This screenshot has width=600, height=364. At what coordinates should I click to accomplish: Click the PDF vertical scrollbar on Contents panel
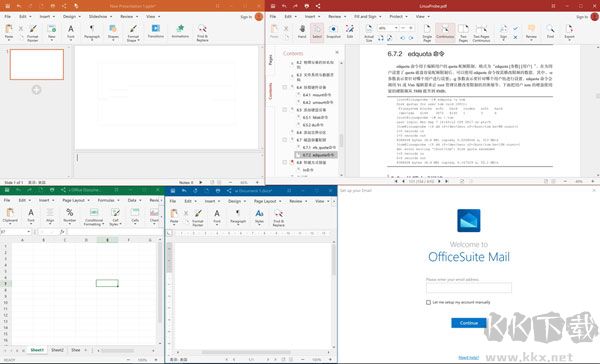click(x=341, y=140)
